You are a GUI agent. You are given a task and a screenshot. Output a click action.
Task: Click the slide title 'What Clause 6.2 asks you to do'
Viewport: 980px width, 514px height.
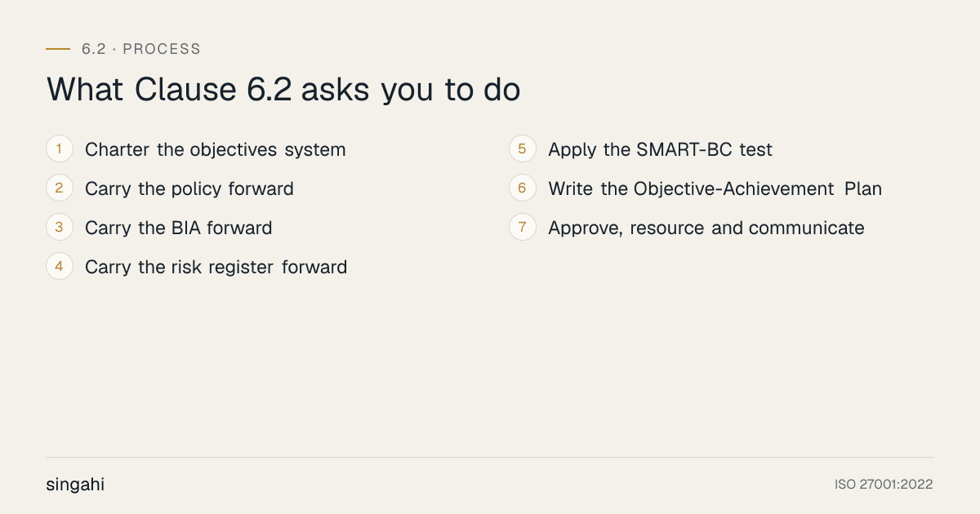(283, 91)
